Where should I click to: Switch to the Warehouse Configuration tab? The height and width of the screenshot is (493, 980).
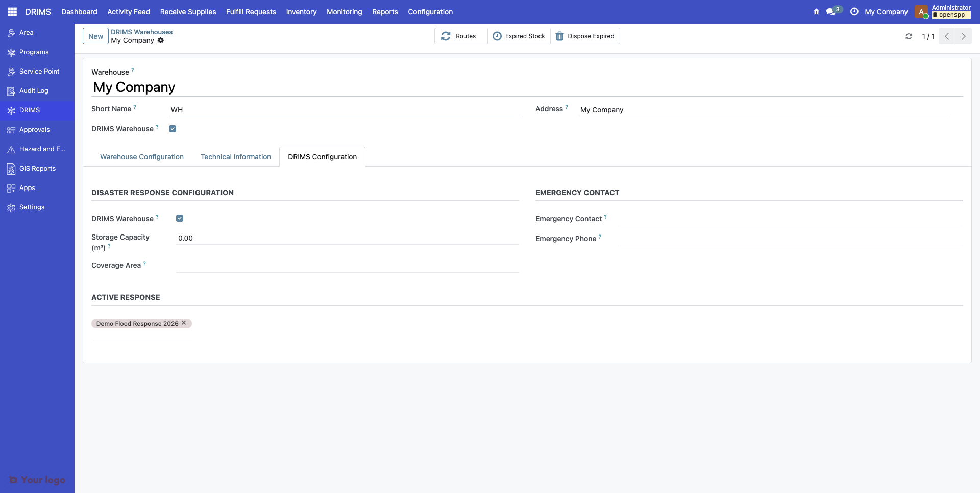click(x=142, y=157)
